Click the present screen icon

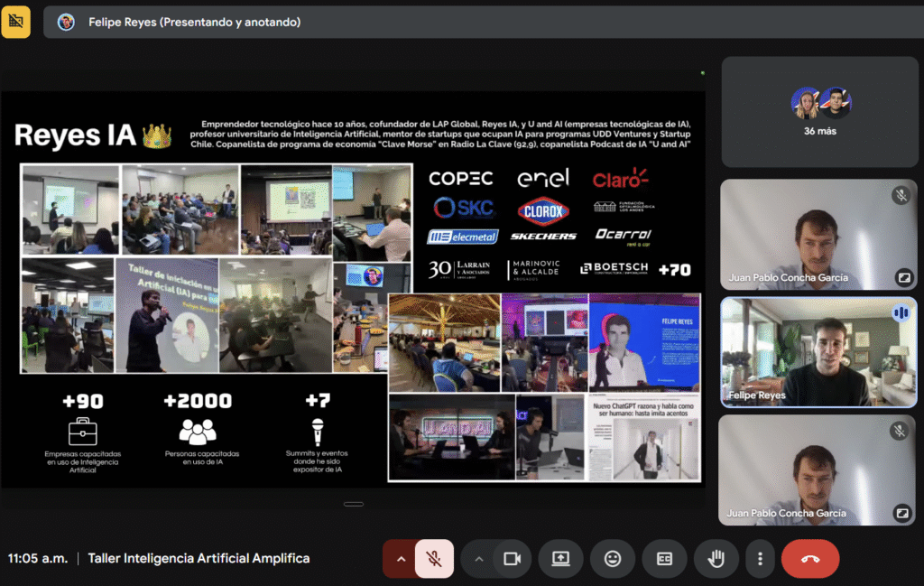point(560,559)
